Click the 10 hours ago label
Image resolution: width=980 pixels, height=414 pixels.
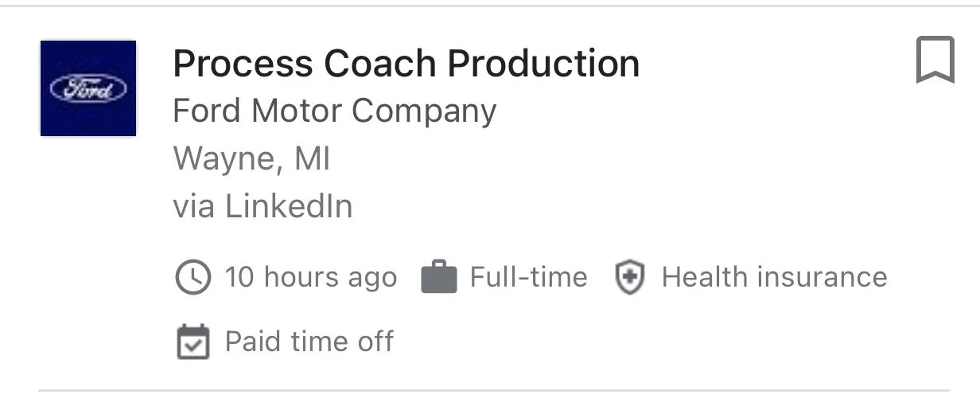(310, 277)
